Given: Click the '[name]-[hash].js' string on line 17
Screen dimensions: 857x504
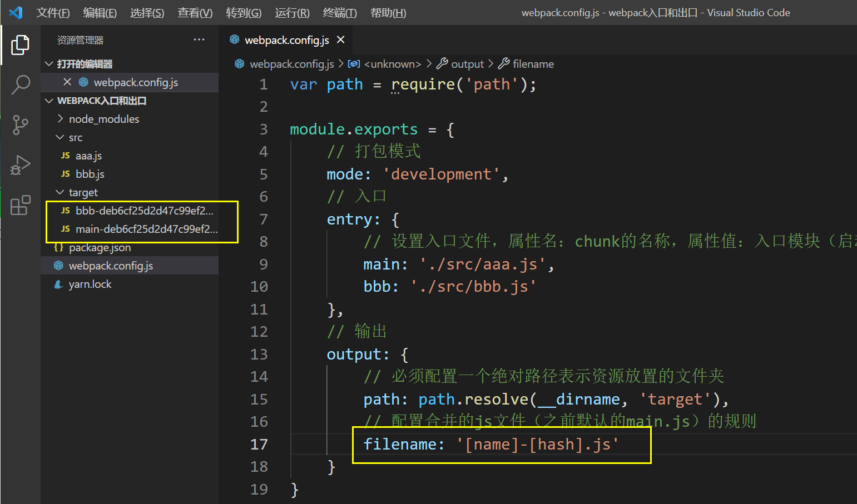Looking at the screenshot, I should [538, 444].
